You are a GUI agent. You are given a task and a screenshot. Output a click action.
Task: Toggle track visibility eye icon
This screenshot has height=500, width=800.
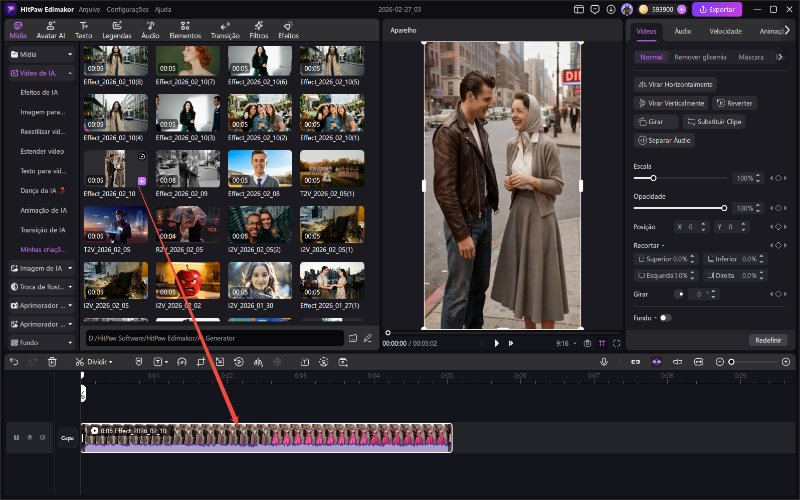coord(30,437)
